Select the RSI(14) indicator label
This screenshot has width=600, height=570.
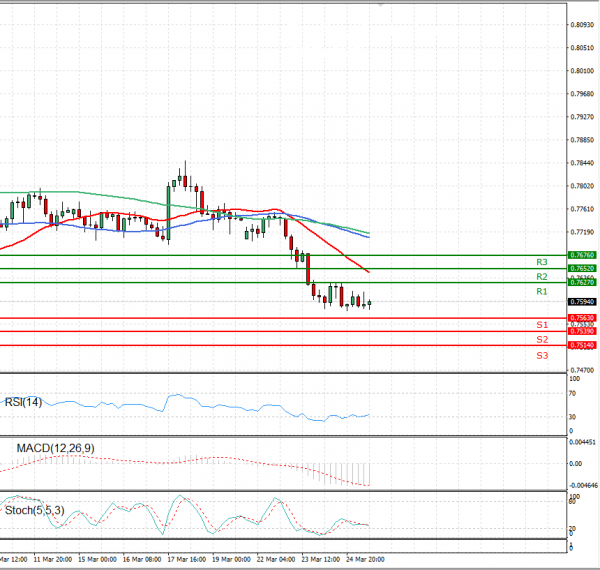(x=23, y=402)
